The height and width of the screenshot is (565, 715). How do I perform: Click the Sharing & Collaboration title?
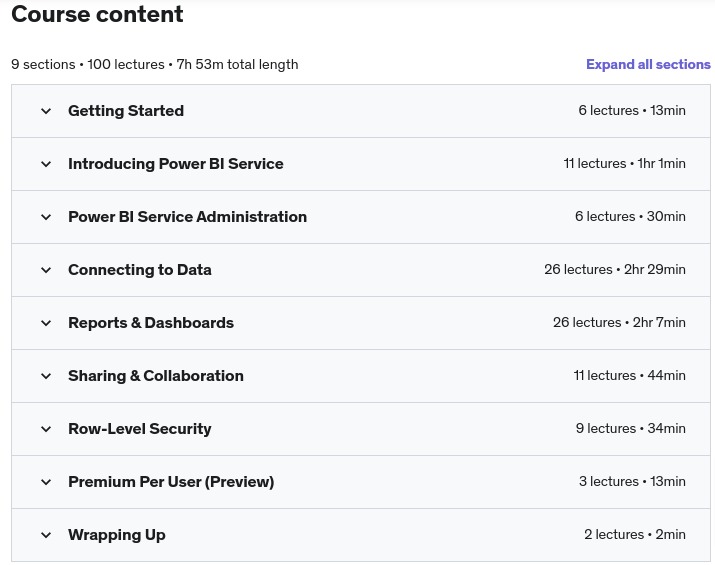coord(155,376)
